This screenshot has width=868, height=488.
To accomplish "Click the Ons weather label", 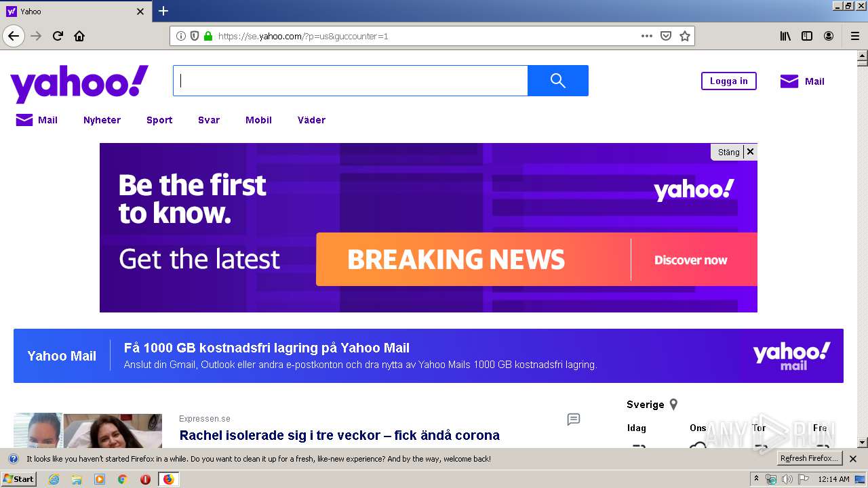I will [698, 428].
